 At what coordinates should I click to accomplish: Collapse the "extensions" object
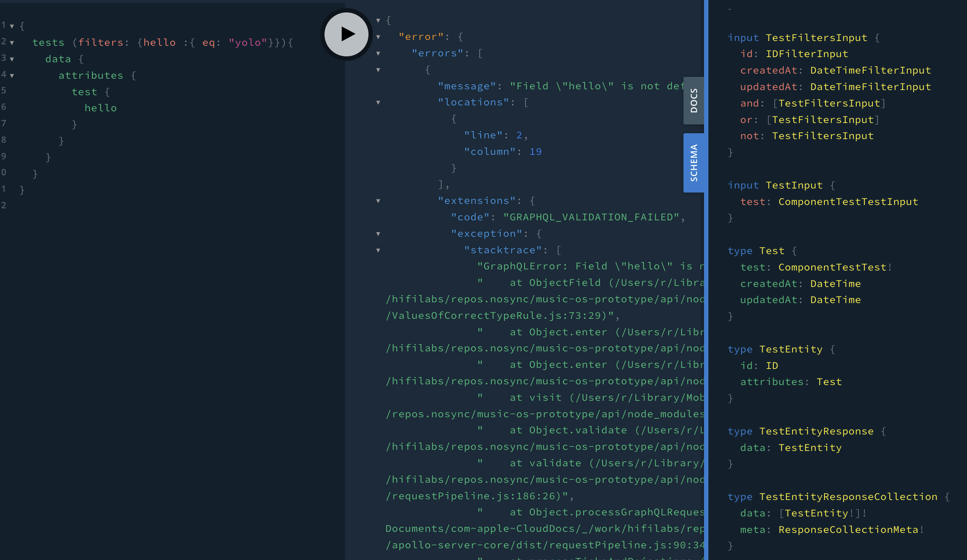[x=378, y=201]
